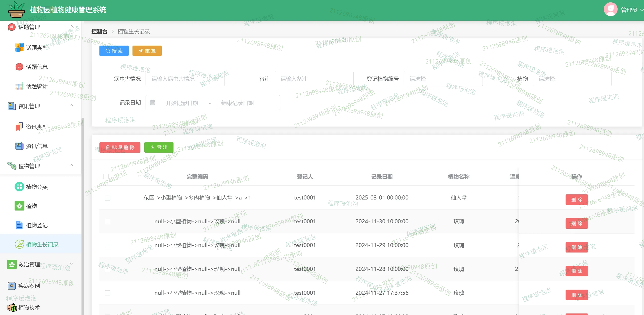Check the row dated 2024-11-30 10:00:00
Image resolution: width=644 pixels, height=315 pixels.
pyautogui.click(x=107, y=222)
